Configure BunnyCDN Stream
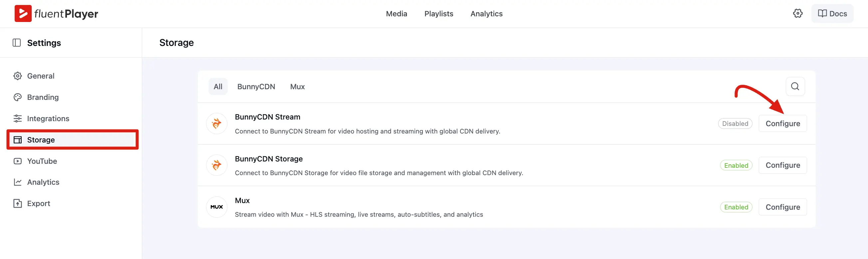This screenshot has width=868, height=259. [782, 124]
